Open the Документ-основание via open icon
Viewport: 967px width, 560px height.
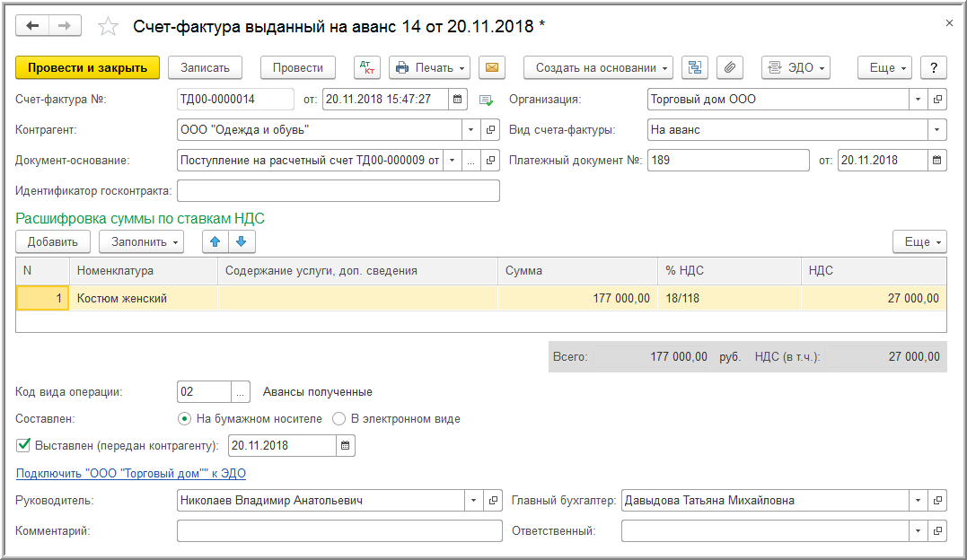(490, 161)
